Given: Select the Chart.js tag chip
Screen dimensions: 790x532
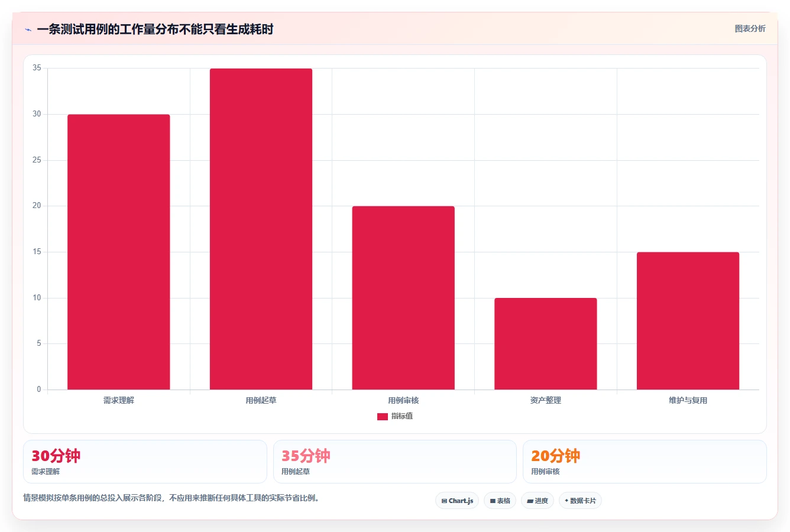Looking at the screenshot, I should pos(457,501).
